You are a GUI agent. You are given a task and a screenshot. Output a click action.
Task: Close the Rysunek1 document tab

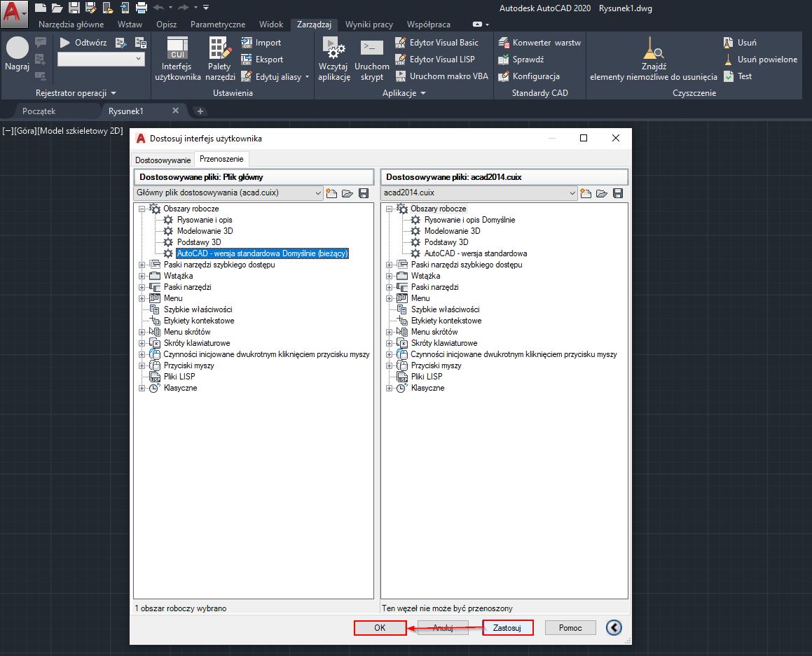point(176,111)
